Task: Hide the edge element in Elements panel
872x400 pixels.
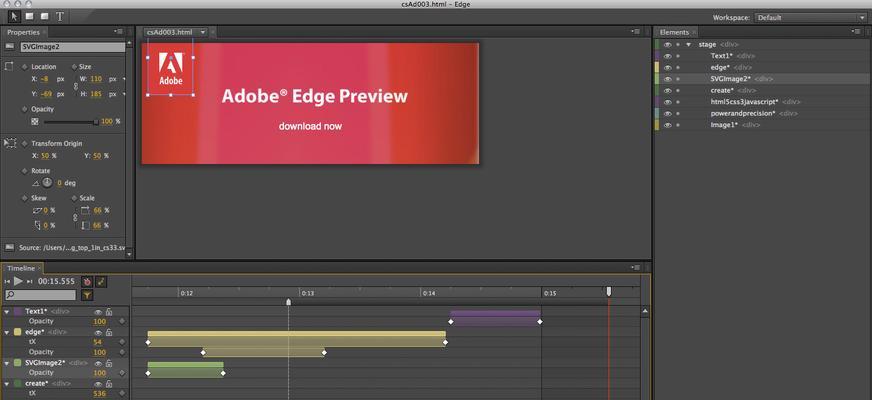Action: 668,67
